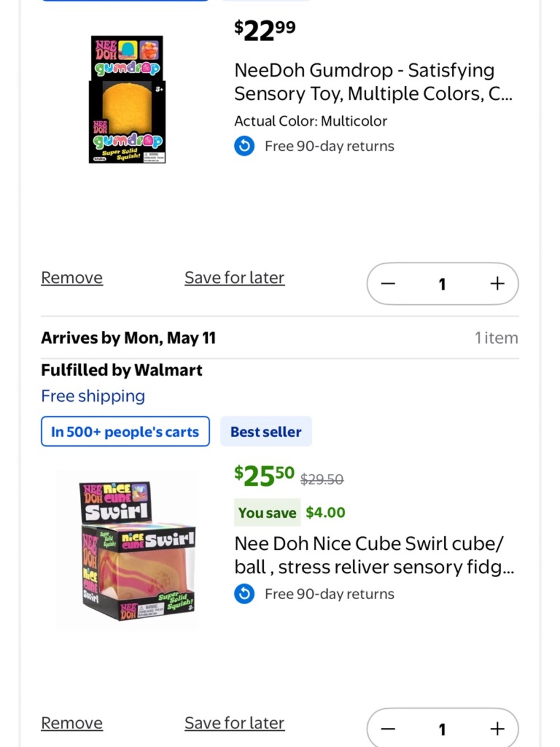Increase quantity of NeeDoh Gumdrop item

[x=497, y=284]
